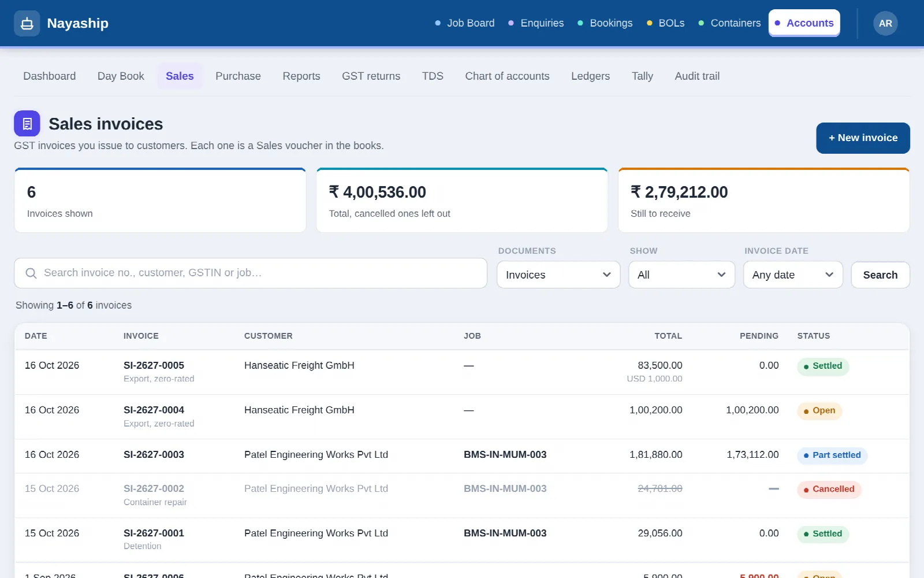
Task: Click the Search button
Action: [880, 275]
